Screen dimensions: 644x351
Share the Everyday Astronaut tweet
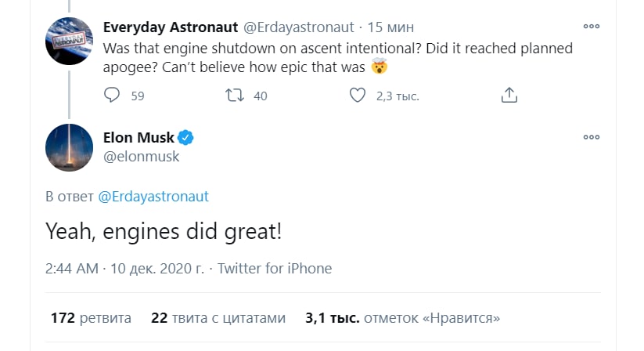coord(509,95)
